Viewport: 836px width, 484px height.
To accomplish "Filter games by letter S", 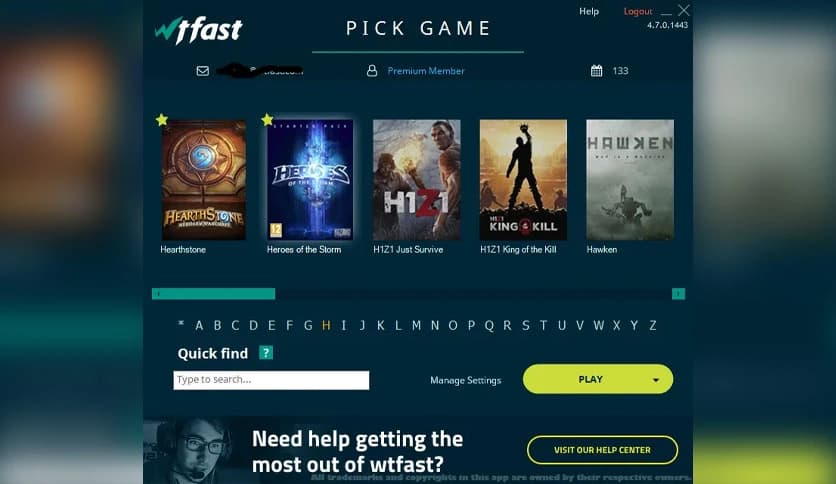I will click(x=526, y=325).
